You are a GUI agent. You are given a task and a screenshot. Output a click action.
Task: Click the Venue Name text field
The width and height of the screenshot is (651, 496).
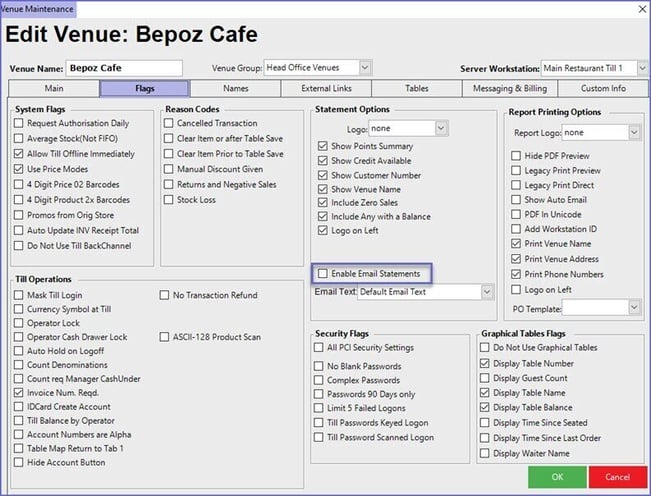124,69
